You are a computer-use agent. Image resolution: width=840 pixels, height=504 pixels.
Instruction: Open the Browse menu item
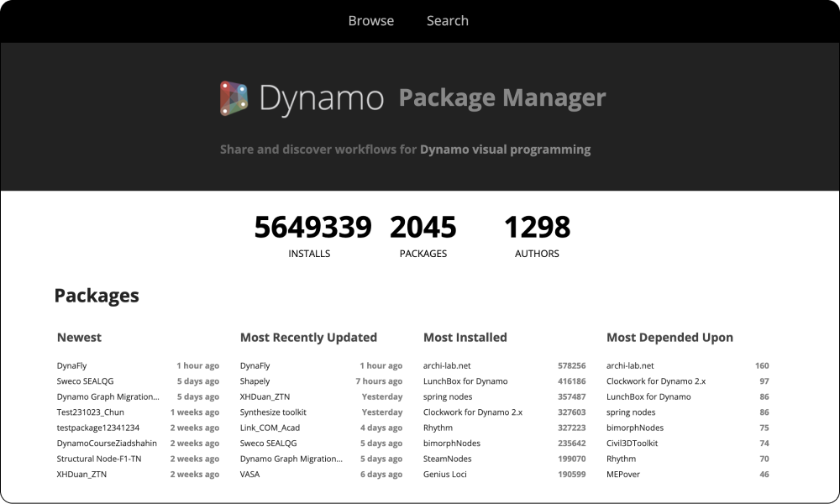point(370,21)
